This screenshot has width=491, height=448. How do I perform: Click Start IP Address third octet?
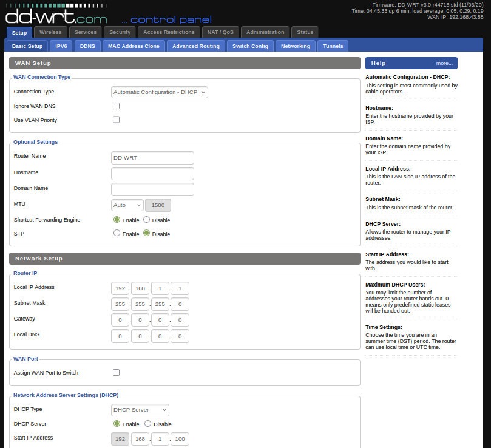coord(160,439)
